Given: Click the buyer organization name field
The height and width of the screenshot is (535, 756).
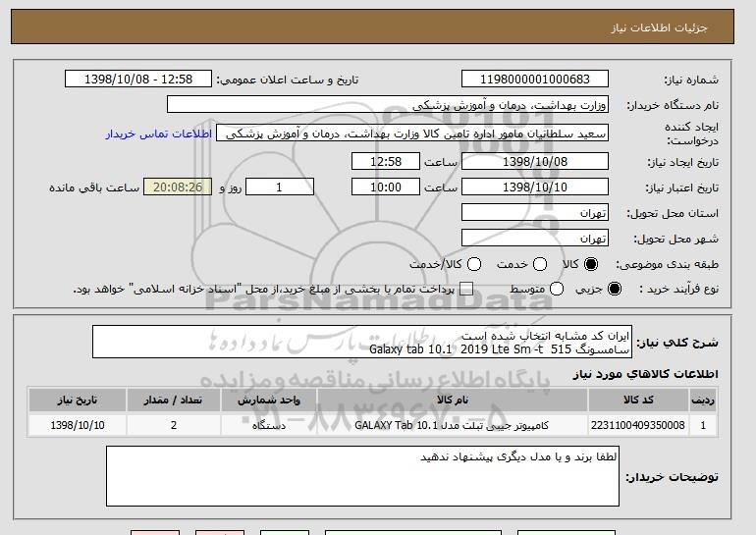Looking at the screenshot, I should pos(388,105).
